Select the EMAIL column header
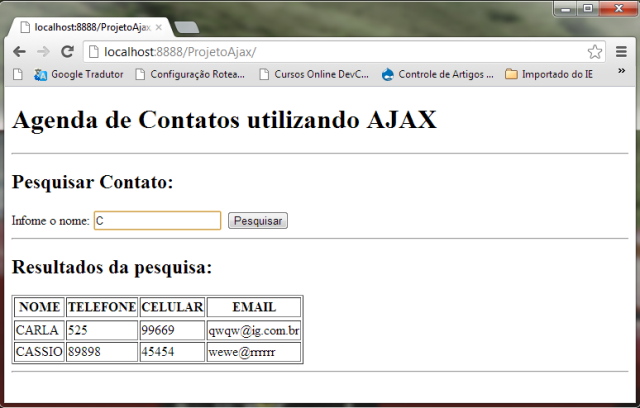Image resolution: width=640 pixels, height=408 pixels. coord(254,307)
